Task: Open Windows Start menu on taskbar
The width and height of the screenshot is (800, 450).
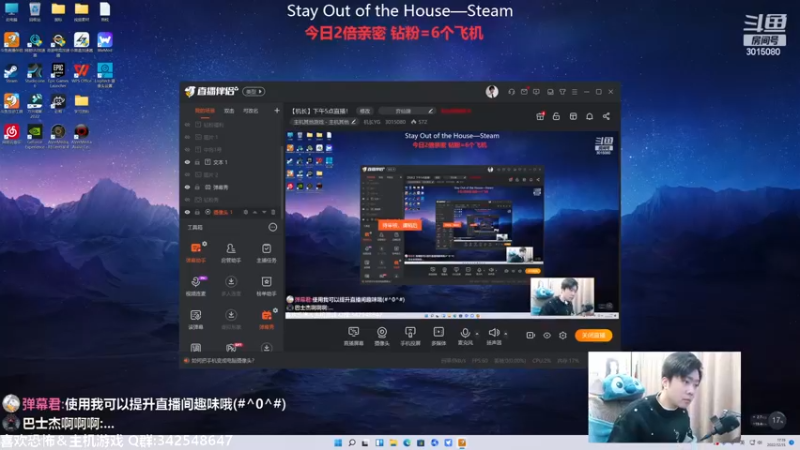Action: pyautogui.click(x=338, y=443)
